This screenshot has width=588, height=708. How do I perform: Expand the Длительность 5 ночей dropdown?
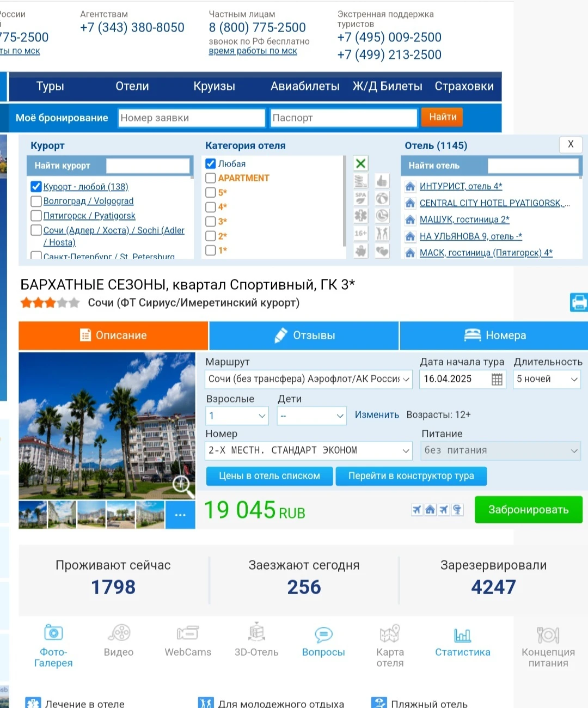coord(547,380)
